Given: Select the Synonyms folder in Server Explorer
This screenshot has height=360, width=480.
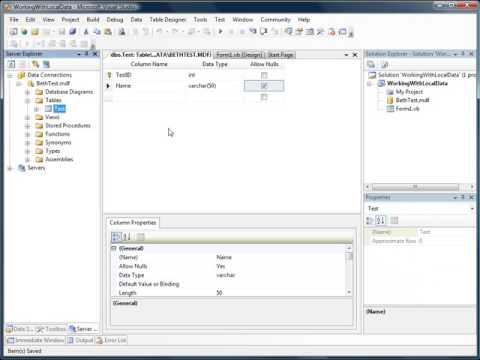Looking at the screenshot, I should pyautogui.click(x=58, y=143).
